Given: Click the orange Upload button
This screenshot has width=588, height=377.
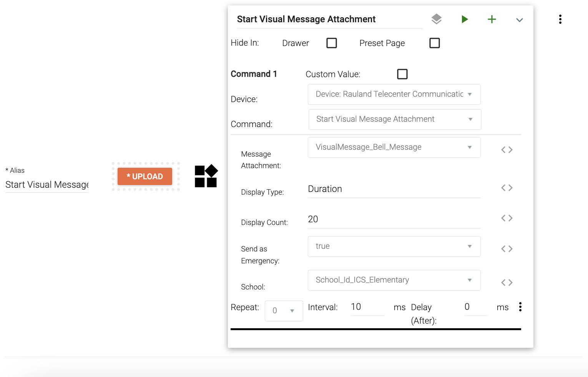Looking at the screenshot, I should coord(145,177).
